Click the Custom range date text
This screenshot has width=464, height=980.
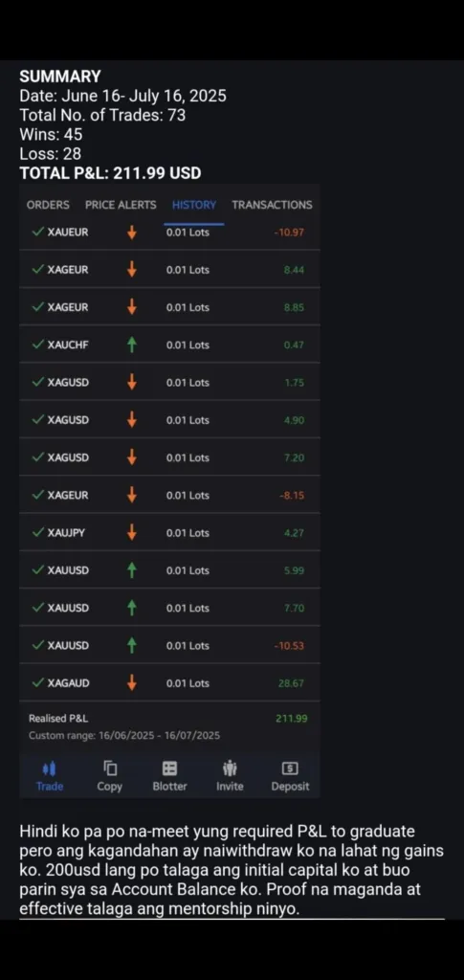pyautogui.click(x=124, y=736)
